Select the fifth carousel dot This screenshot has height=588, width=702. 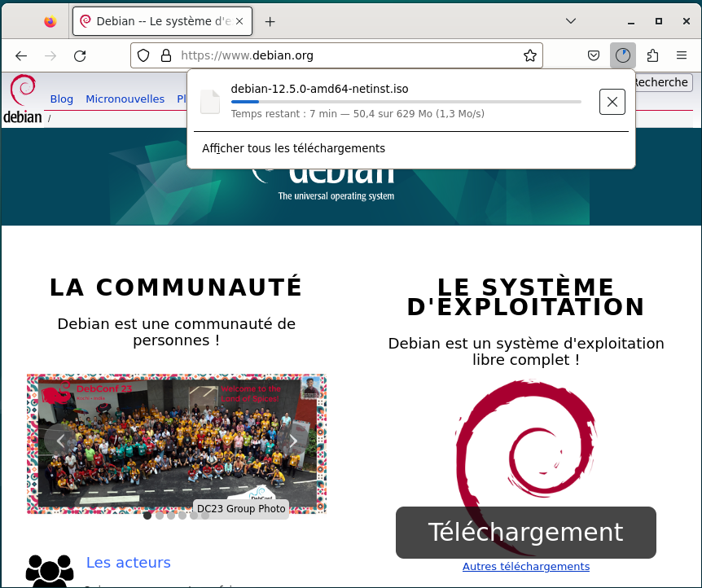(x=194, y=516)
